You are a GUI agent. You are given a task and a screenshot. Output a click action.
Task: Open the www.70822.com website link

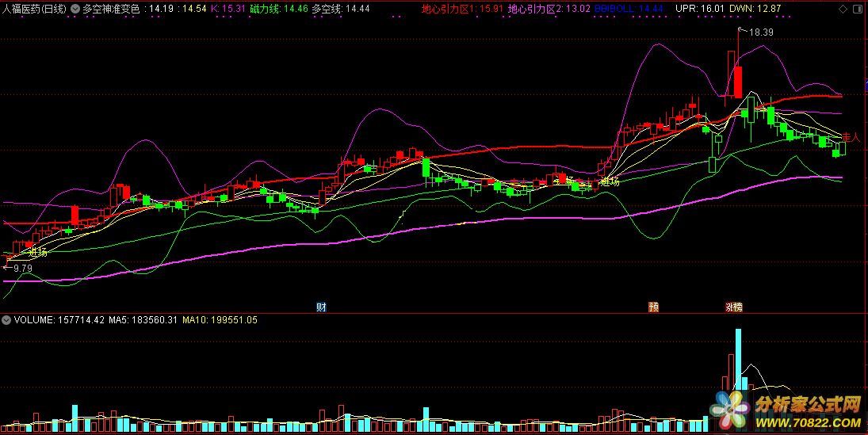tap(808, 422)
